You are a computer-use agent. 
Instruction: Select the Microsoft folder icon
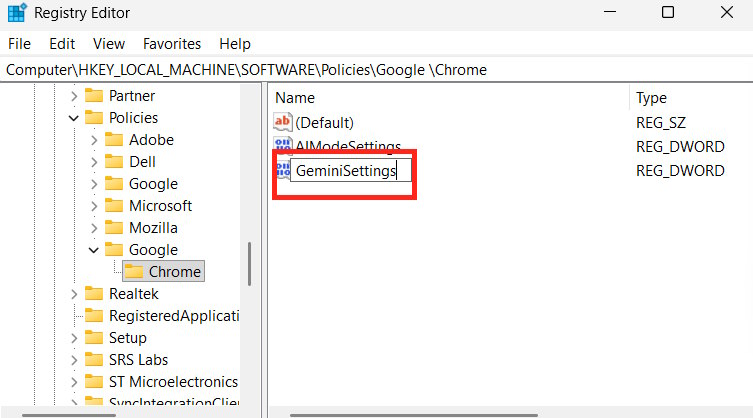tap(114, 205)
